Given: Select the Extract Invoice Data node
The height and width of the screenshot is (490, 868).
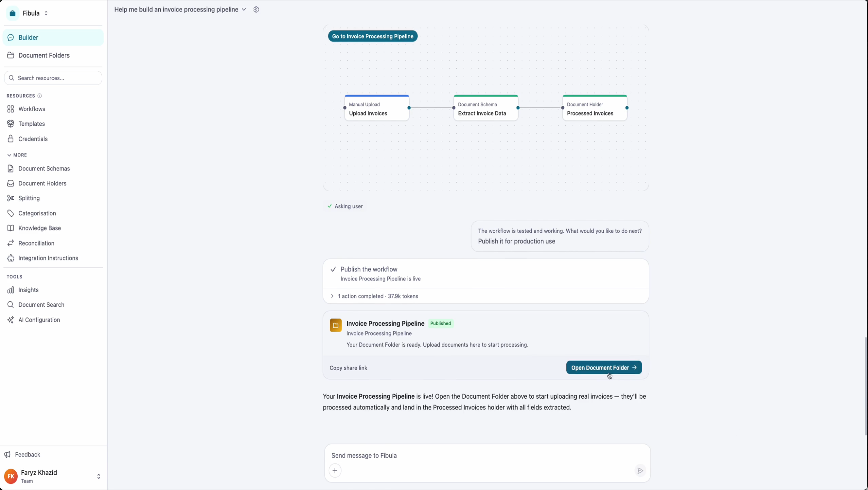Looking at the screenshot, I should coord(486,108).
